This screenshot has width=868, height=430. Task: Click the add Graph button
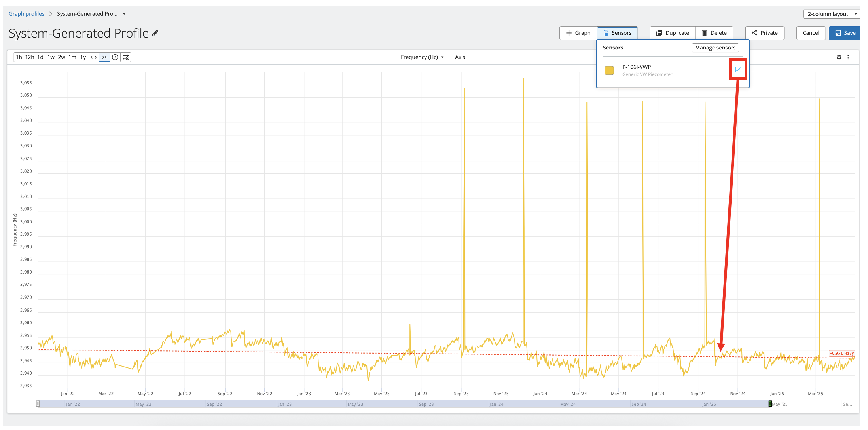[578, 33]
